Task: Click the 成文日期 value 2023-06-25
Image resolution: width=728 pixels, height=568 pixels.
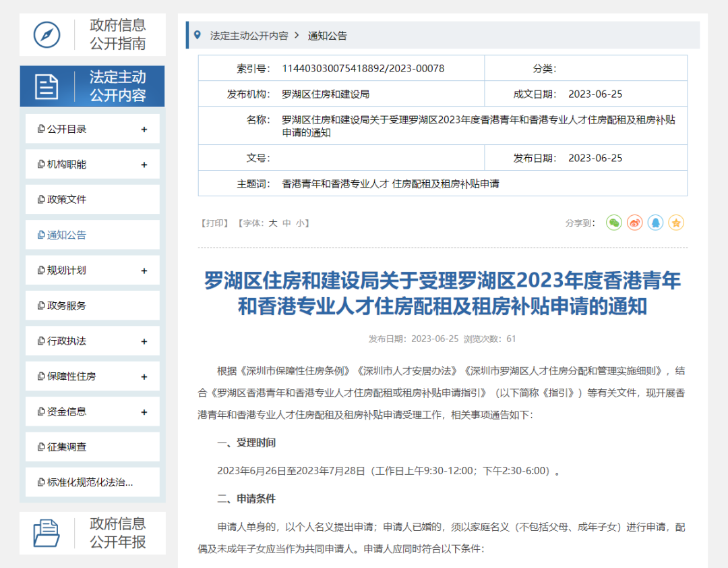Action: [595, 94]
